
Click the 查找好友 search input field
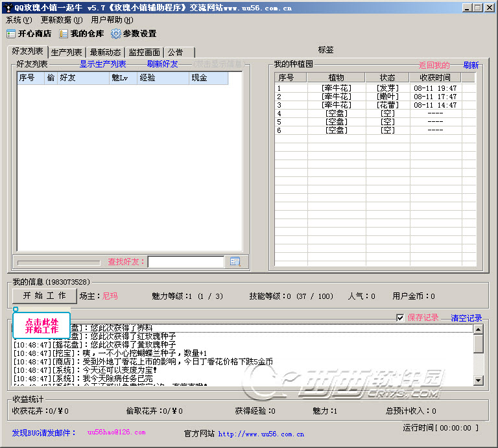(186, 262)
